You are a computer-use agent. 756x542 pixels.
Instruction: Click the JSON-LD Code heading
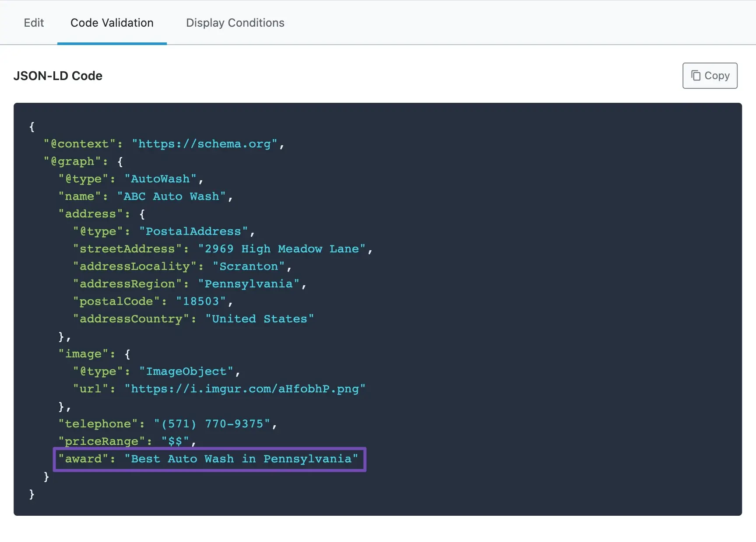pyautogui.click(x=58, y=75)
